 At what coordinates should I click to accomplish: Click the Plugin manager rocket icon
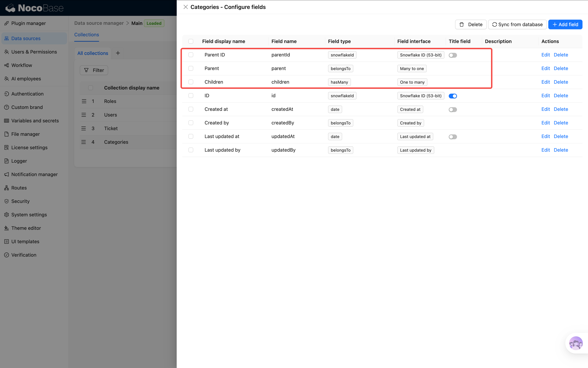point(7,23)
